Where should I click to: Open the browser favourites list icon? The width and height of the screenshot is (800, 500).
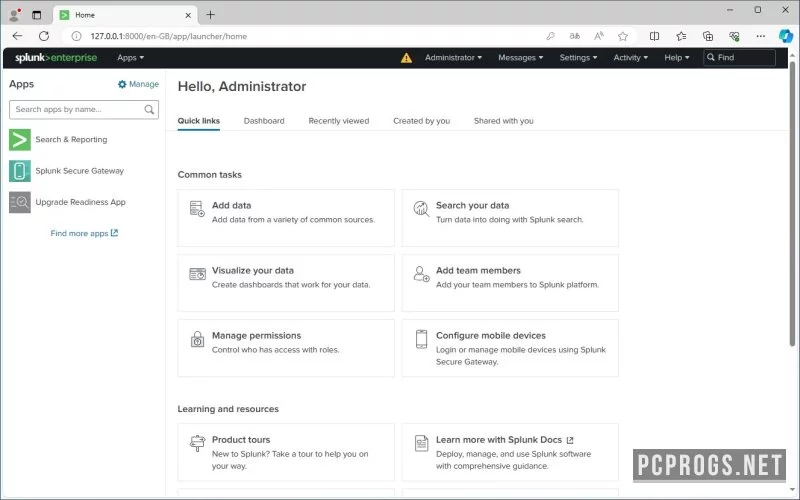[x=681, y=36]
